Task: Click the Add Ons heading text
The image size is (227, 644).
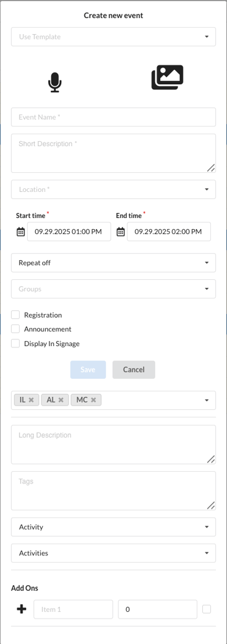Action: 25,588
